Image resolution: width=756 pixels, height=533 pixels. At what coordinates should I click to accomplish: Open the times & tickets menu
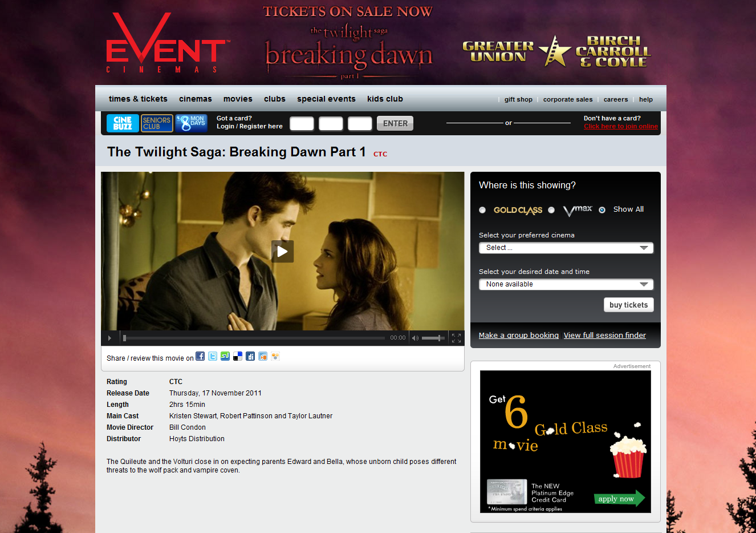click(x=138, y=99)
